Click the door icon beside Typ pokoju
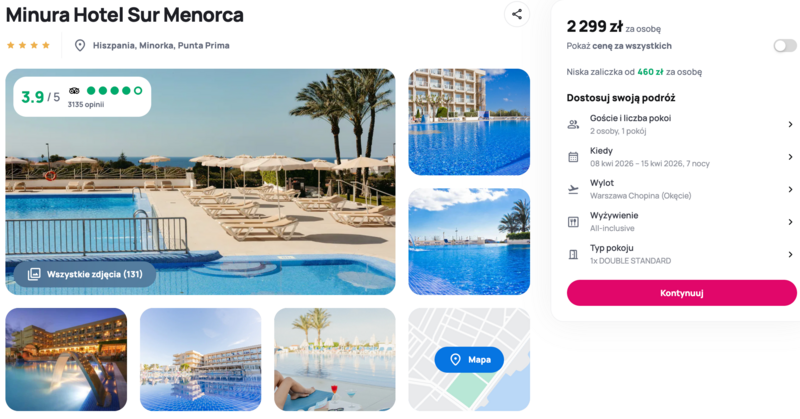The width and height of the screenshot is (800, 419). coord(573,254)
